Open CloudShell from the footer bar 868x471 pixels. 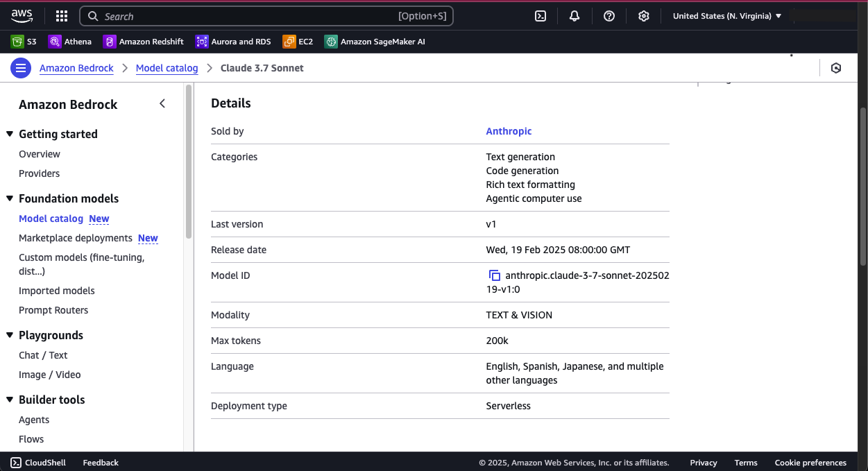tap(37, 463)
